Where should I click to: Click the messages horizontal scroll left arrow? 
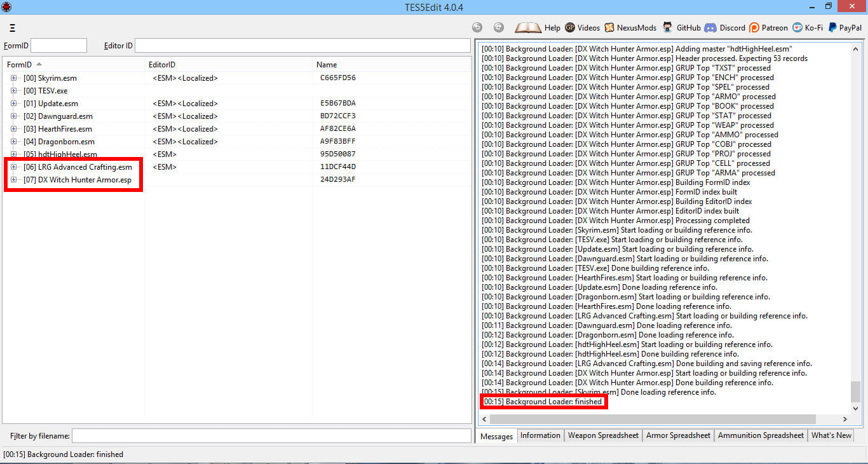point(484,420)
